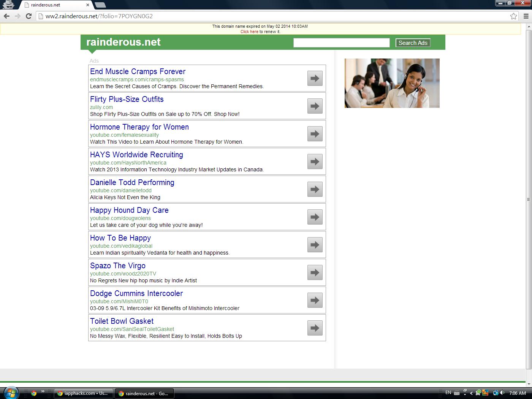532x399 pixels.
Task: Focus the search text box in header
Action: coord(341,43)
